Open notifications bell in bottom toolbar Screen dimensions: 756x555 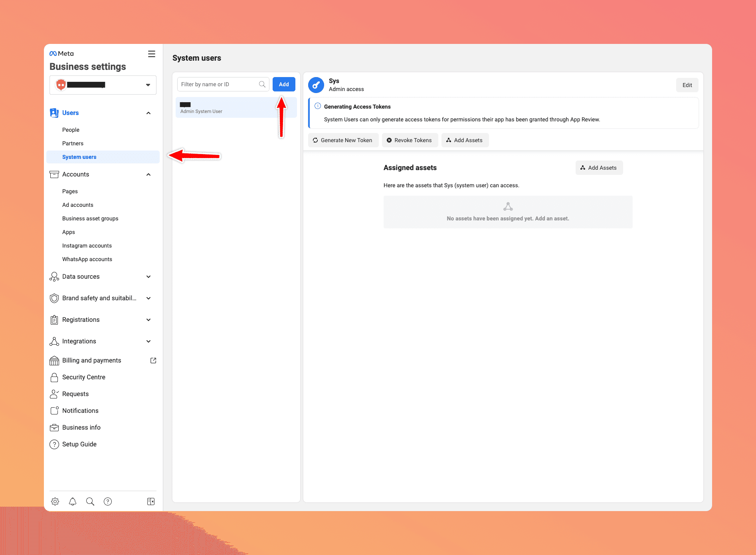[73, 501]
